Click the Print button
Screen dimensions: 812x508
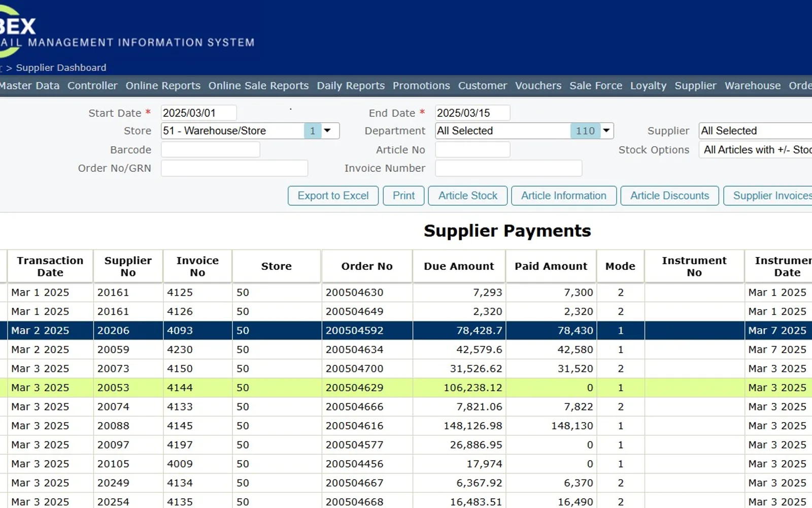pos(403,196)
